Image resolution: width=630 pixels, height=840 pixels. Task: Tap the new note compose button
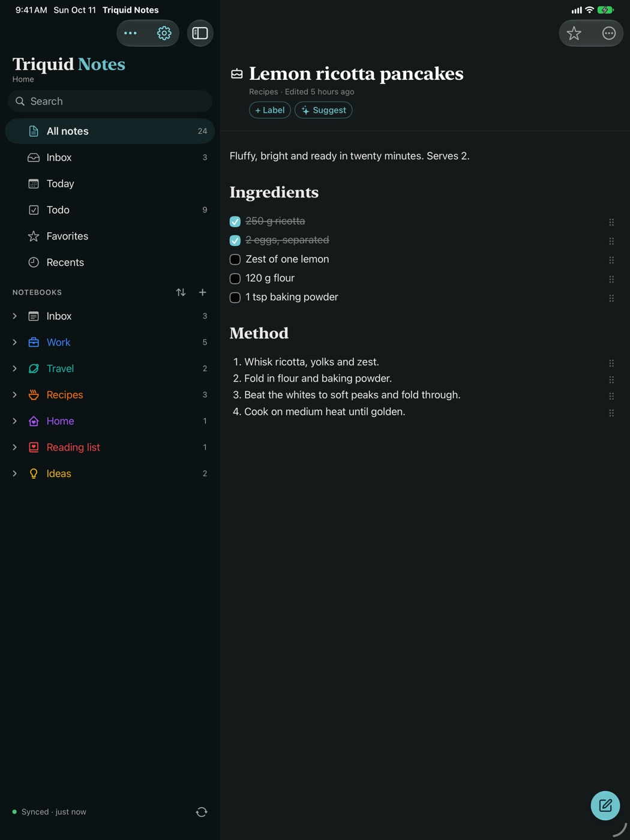tap(605, 805)
